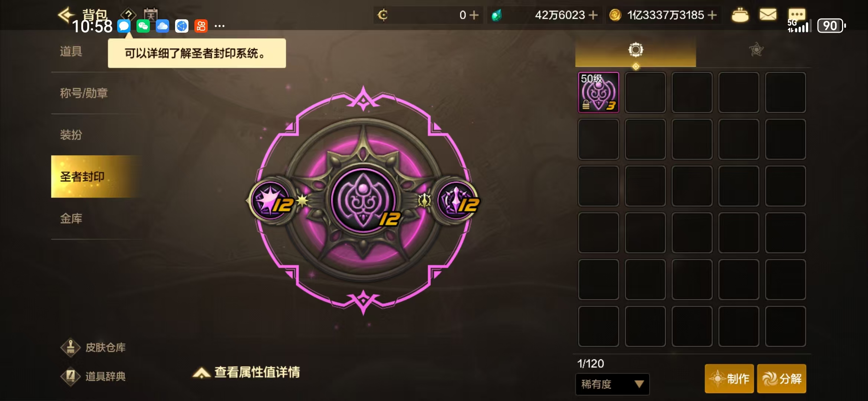Add gold coins with plus button
Screen dimensions: 868x401
(712, 15)
